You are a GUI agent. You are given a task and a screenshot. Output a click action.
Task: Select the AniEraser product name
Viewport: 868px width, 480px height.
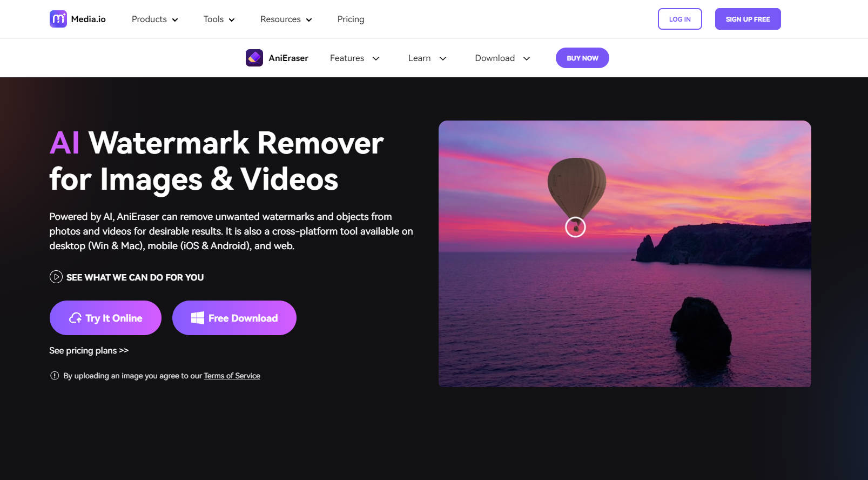tap(288, 58)
